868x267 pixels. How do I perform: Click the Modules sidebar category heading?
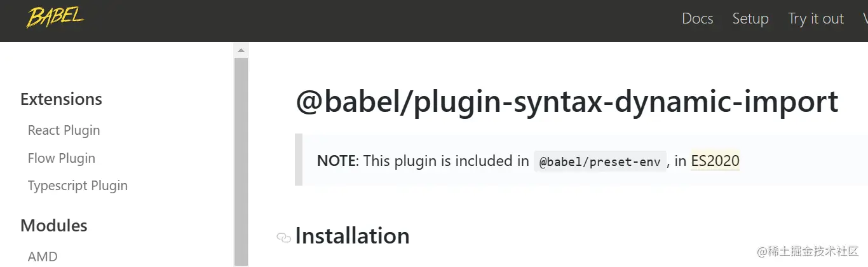(54, 226)
